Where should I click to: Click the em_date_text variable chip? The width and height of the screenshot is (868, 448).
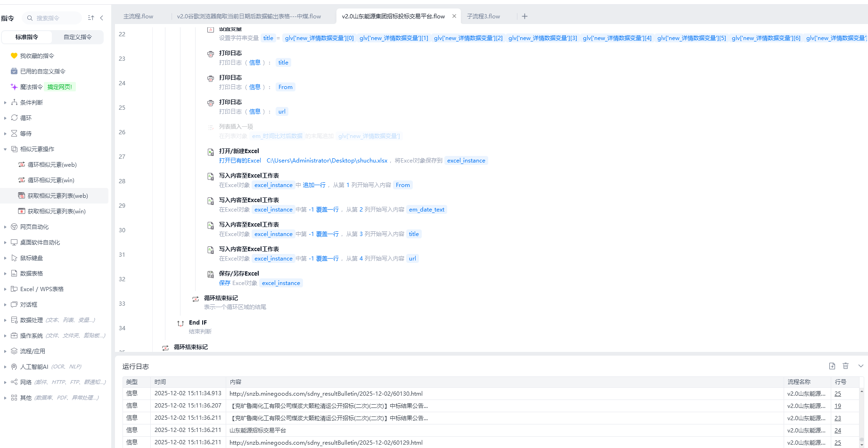(426, 210)
